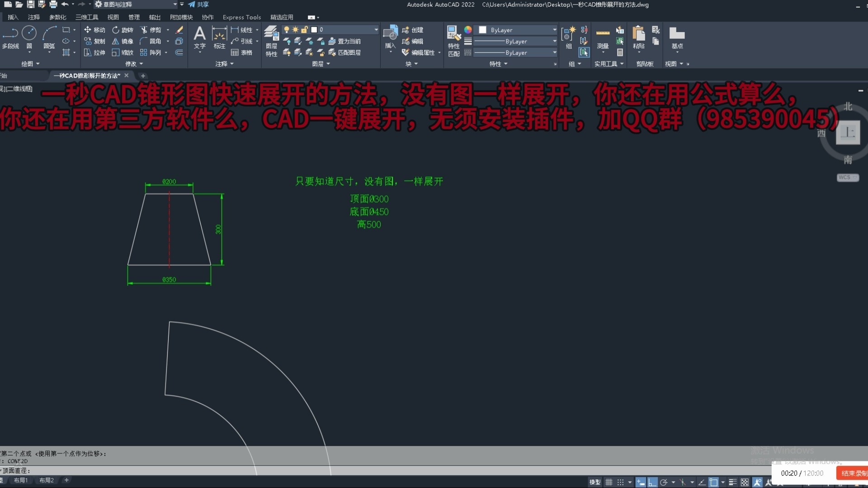Click the object color wheel icon
Image resolution: width=868 pixels, height=488 pixels.
[x=468, y=30]
